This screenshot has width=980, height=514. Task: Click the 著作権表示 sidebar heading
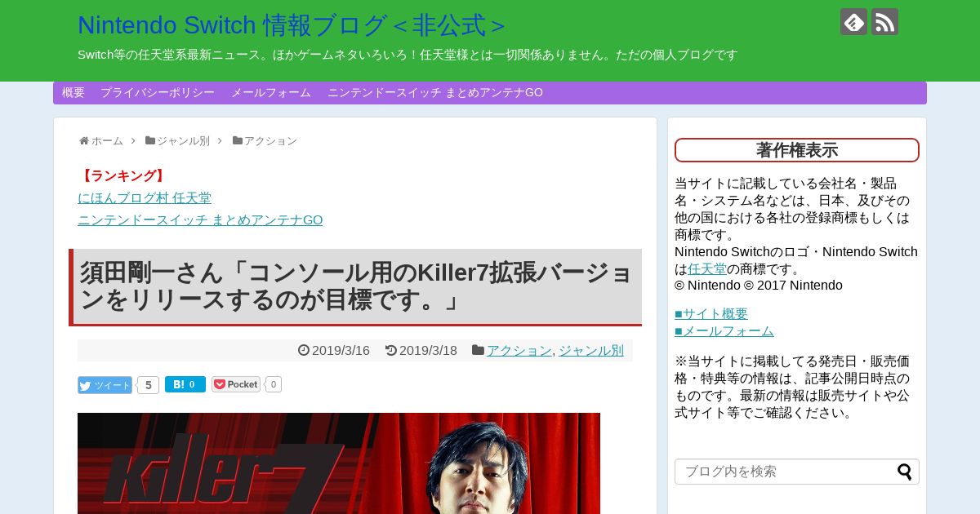click(x=797, y=150)
